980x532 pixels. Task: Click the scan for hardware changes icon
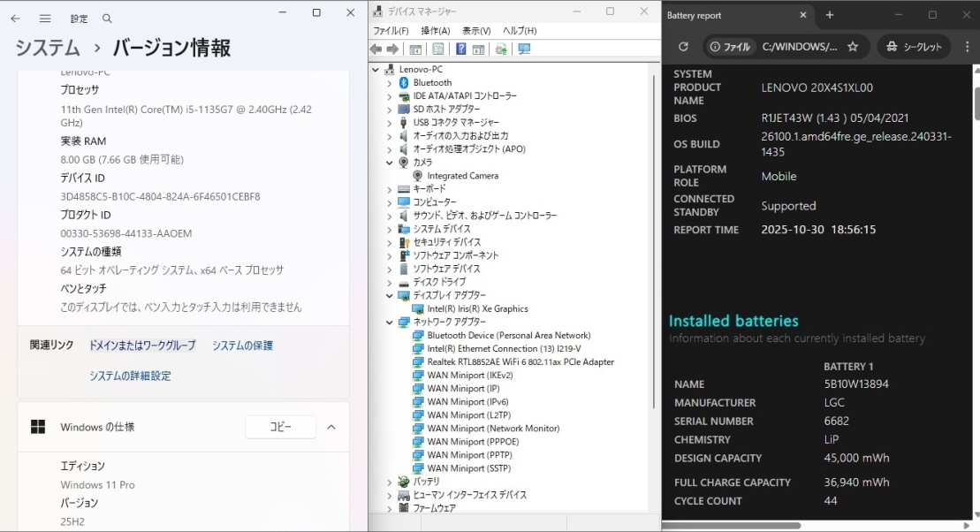click(x=524, y=49)
